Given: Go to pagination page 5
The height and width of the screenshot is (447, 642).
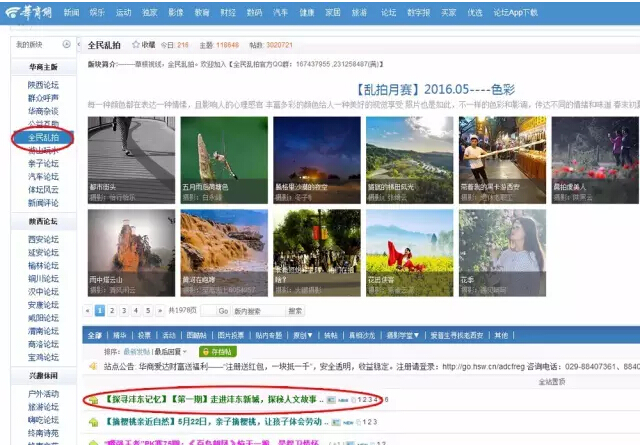Looking at the screenshot, I should click(x=148, y=311).
